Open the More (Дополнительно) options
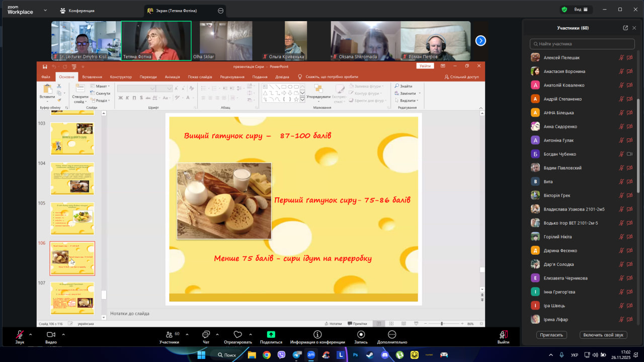644x362 pixels. point(392,335)
